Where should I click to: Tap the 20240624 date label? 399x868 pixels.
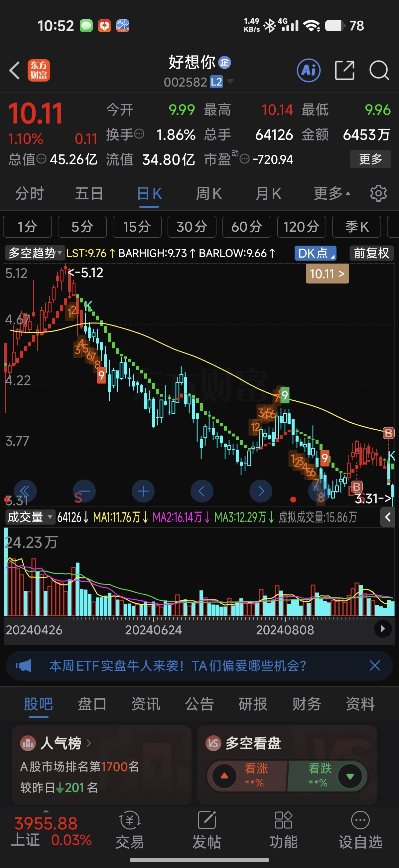pyautogui.click(x=154, y=629)
